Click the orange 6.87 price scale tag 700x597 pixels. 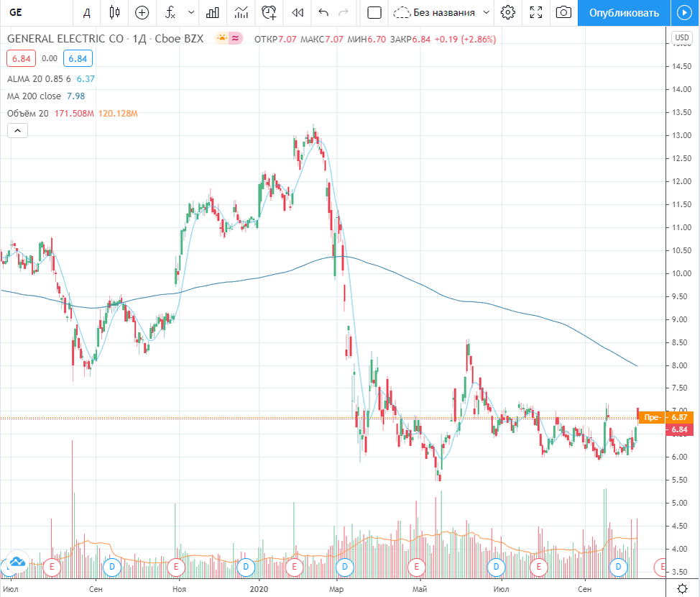679,417
